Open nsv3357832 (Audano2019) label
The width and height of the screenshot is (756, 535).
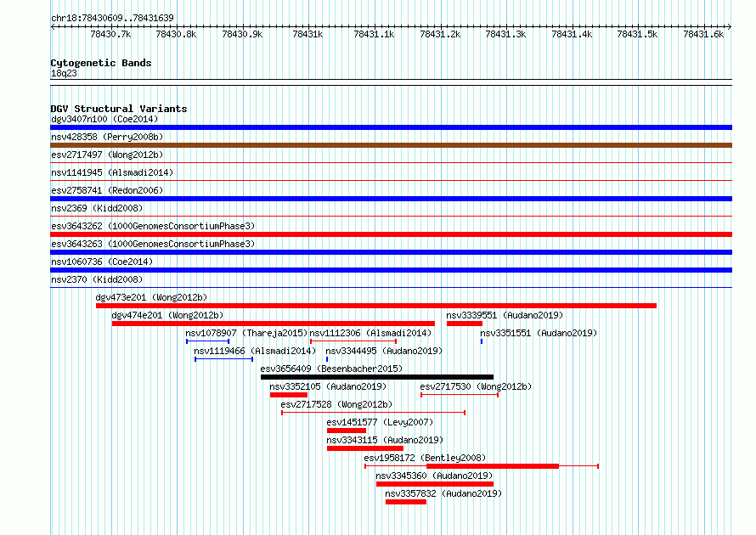443,493
